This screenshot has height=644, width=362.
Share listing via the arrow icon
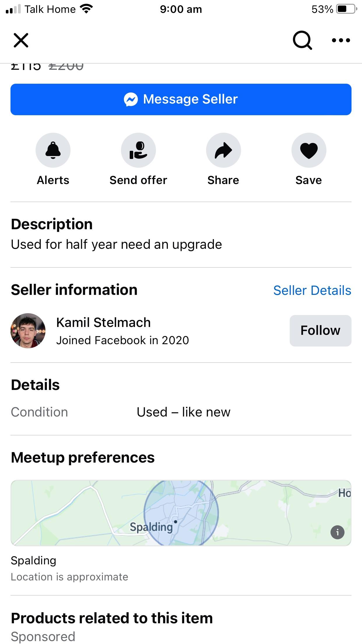pyautogui.click(x=223, y=150)
